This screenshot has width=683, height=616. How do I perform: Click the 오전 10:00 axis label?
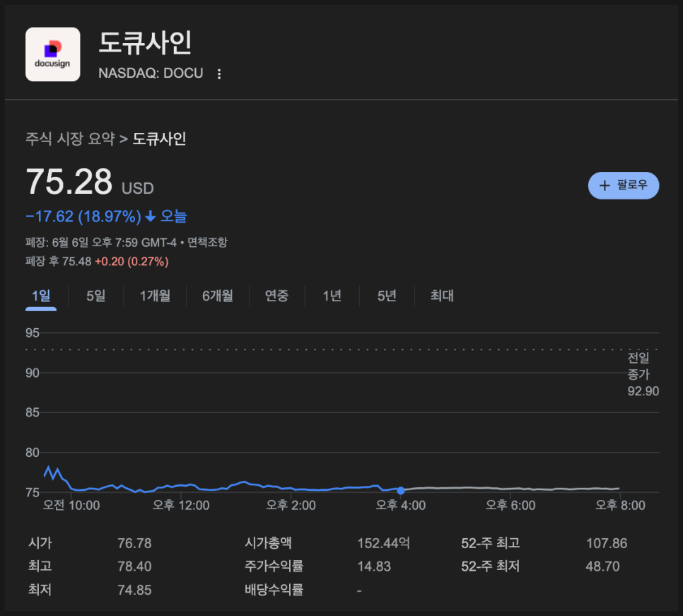coord(71,506)
